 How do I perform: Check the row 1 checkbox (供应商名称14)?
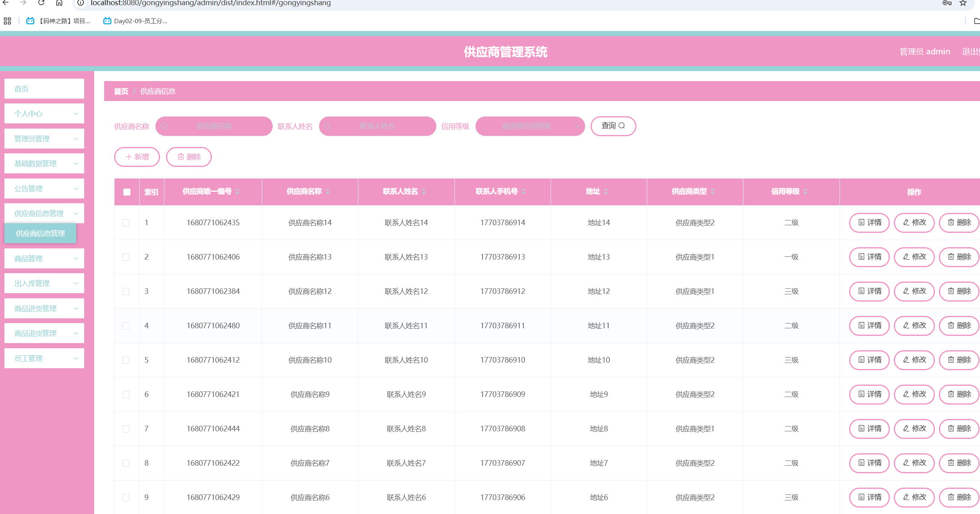[126, 223]
